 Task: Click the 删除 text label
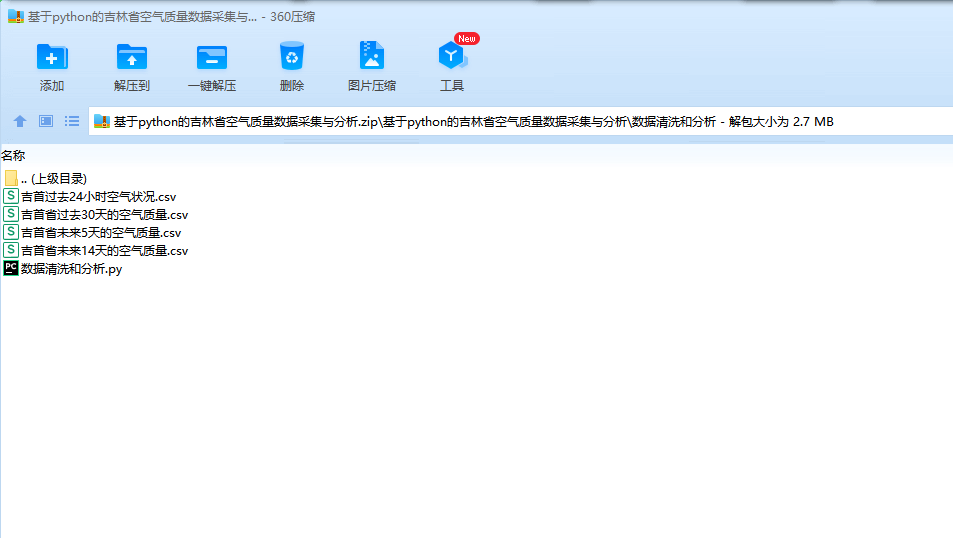[x=292, y=86]
